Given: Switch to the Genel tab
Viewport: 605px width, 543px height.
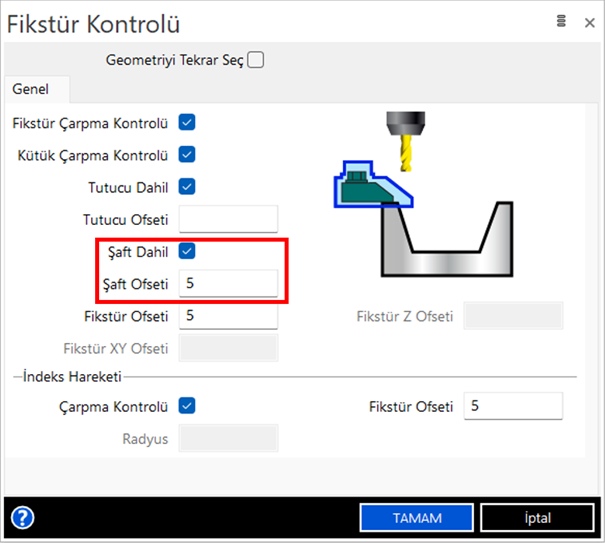Looking at the screenshot, I should pyautogui.click(x=37, y=89).
